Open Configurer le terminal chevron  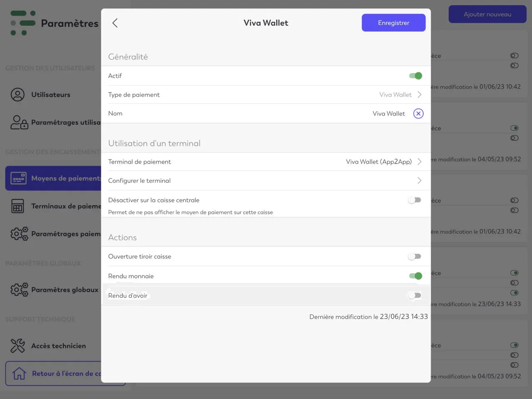pos(419,181)
